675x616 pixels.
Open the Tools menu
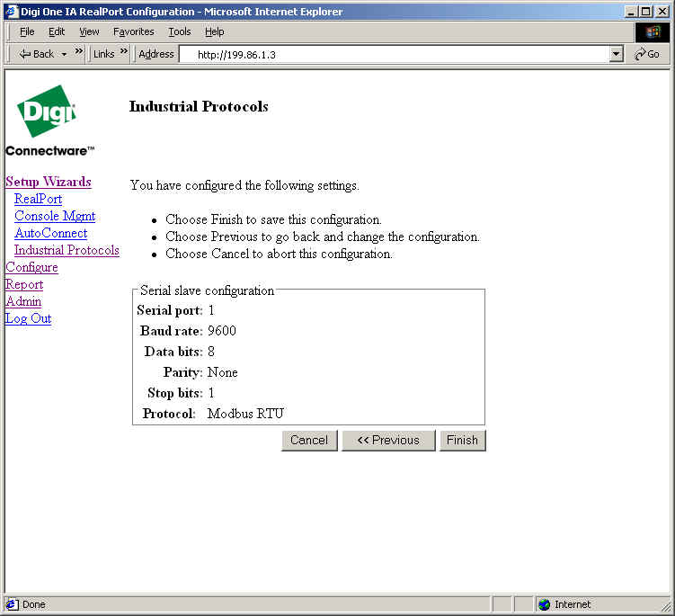180,31
